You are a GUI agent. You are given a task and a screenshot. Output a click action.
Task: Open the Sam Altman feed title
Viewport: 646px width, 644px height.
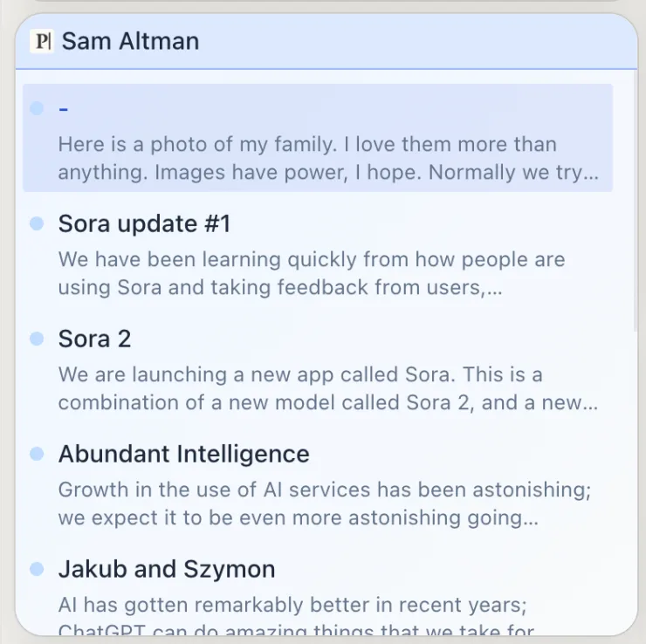[x=130, y=41]
